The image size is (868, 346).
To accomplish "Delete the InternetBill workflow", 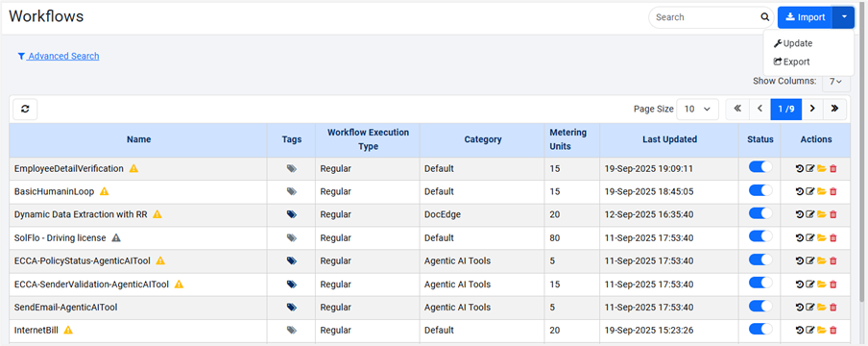I will click(833, 330).
